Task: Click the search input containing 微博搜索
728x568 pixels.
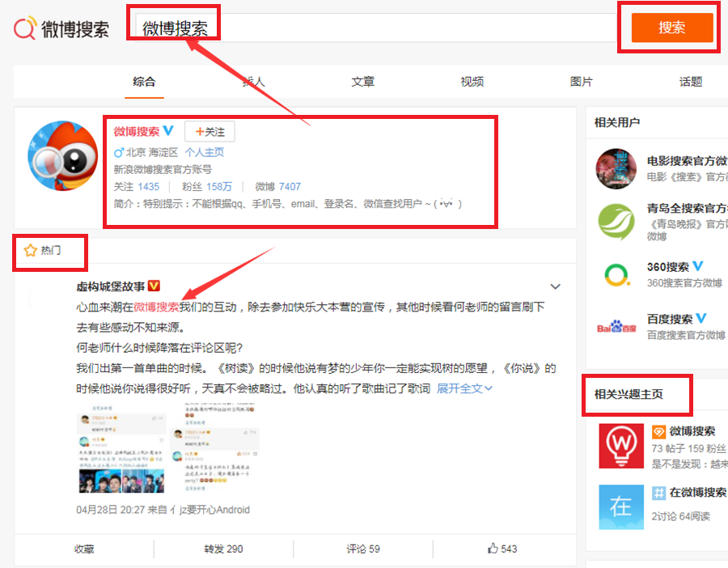Action: pyautogui.click(x=375, y=28)
